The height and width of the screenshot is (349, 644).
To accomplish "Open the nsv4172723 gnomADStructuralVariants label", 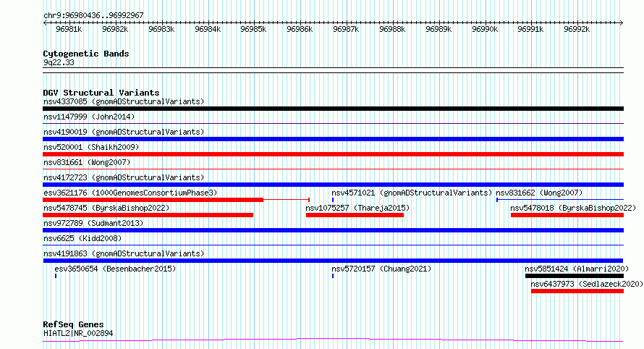I will [x=124, y=177].
